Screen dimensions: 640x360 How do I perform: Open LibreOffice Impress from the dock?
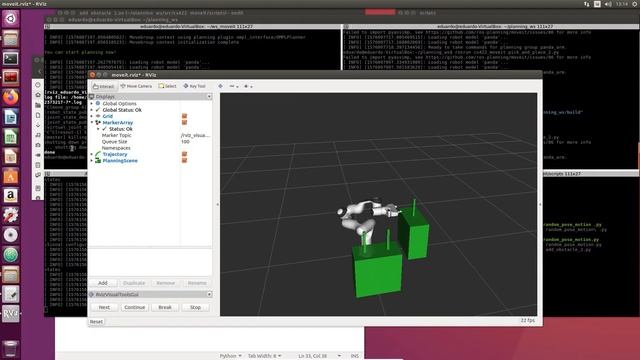[11, 156]
